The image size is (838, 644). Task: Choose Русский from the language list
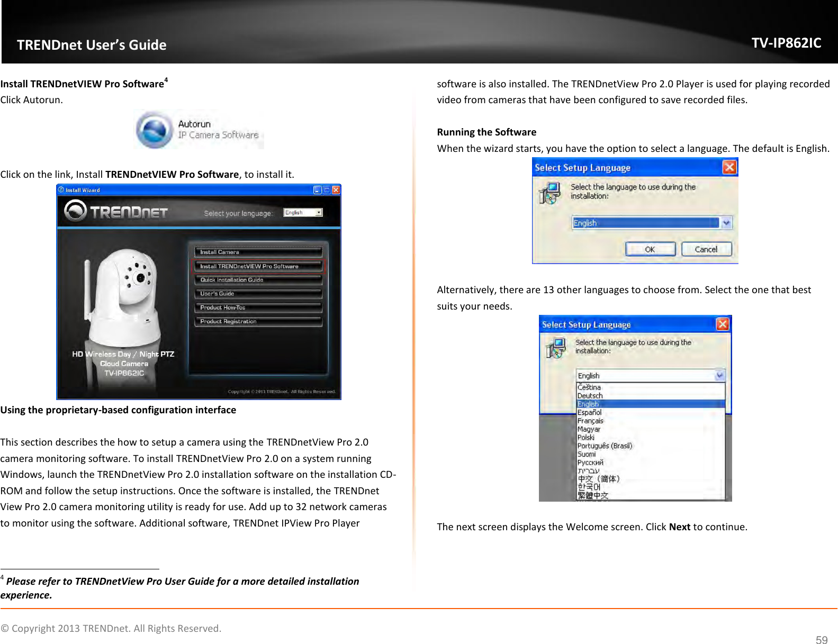[x=651, y=462]
